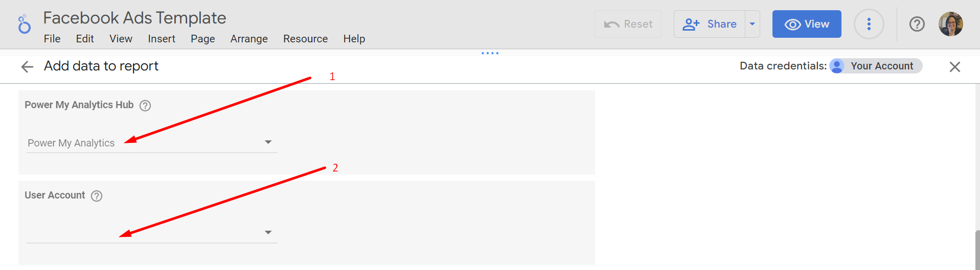Close the Add data to report panel

[x=954, y=67]
